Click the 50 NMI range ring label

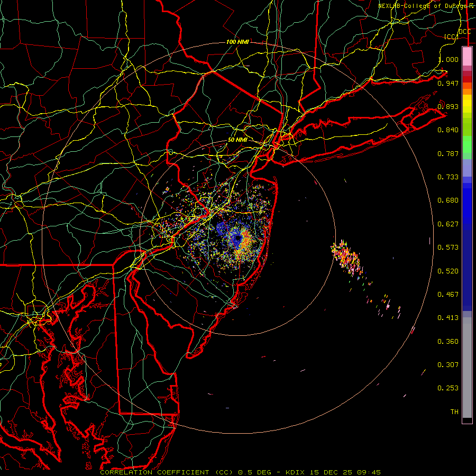237,140
